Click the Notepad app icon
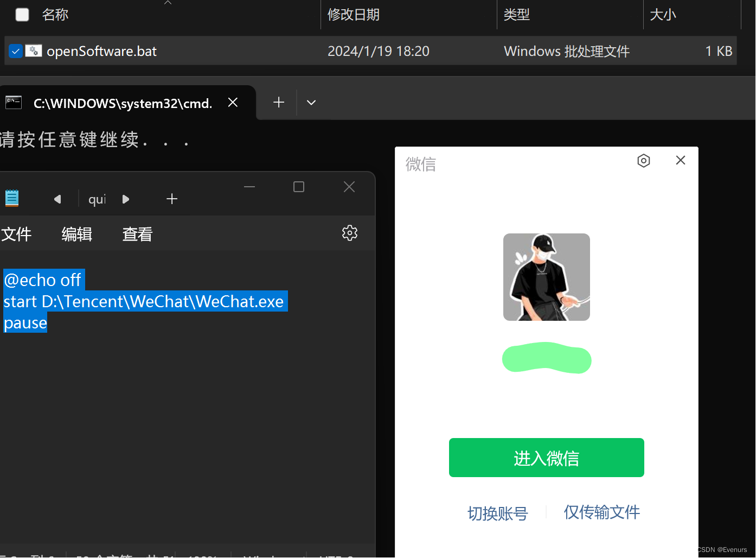 tap(12, 198)
